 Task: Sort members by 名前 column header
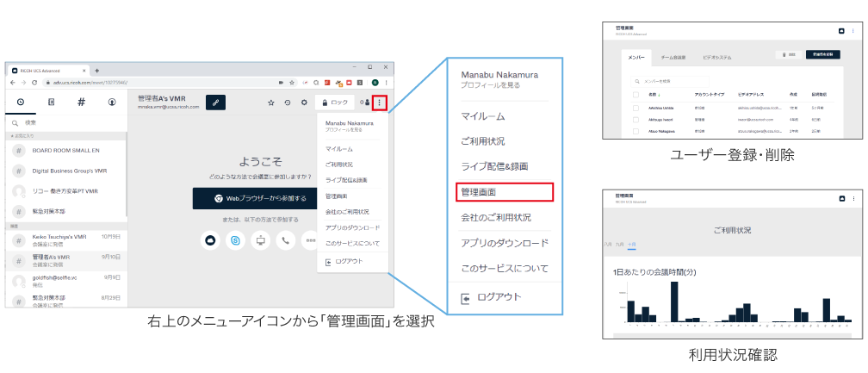click(x=654, y=95)
